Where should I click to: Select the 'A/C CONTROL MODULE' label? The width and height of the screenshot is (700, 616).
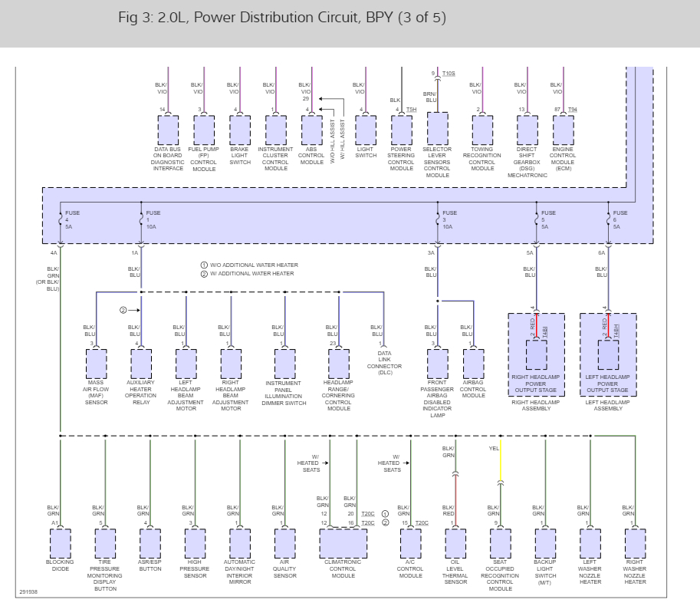(x=410, y=569)
